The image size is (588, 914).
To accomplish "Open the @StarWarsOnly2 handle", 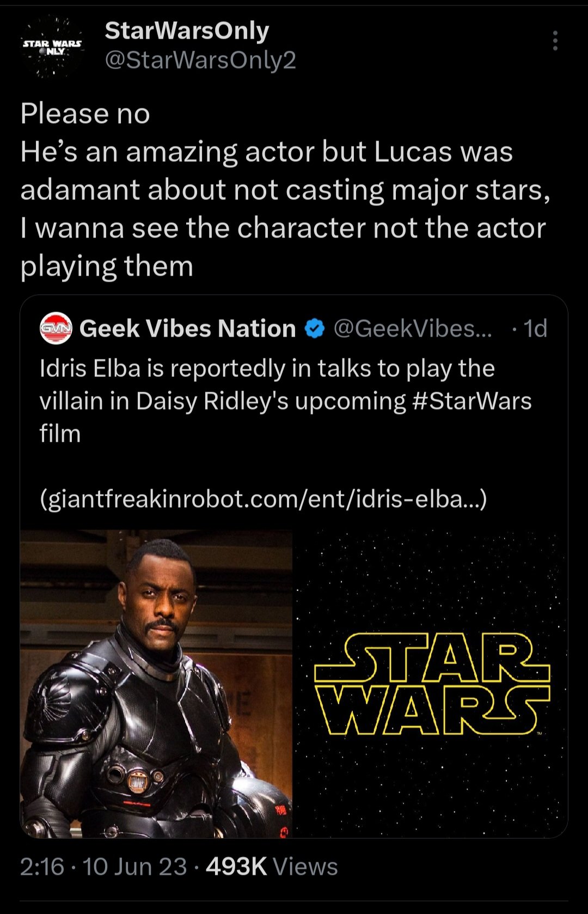I will point(200,60).
